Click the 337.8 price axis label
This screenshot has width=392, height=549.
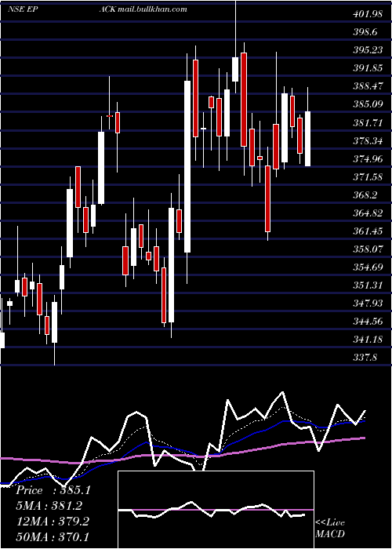click(x=364, y=358)
